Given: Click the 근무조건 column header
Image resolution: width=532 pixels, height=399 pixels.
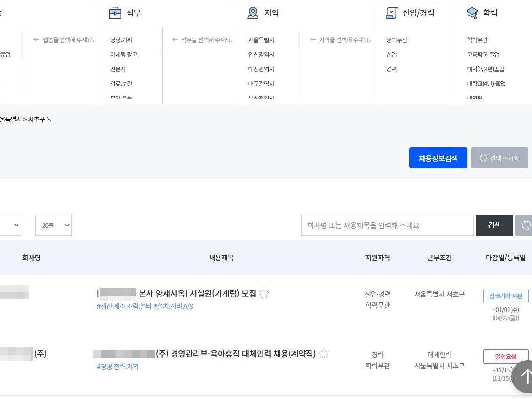Looking at the screenshot, I should [x=440, y=258].
